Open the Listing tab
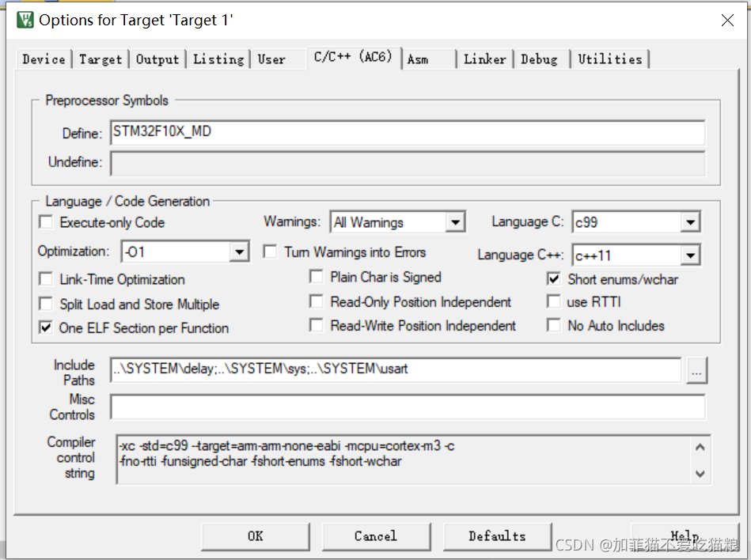Image resolution: width=751 pixels, height=560 pixels. point(218,59)
